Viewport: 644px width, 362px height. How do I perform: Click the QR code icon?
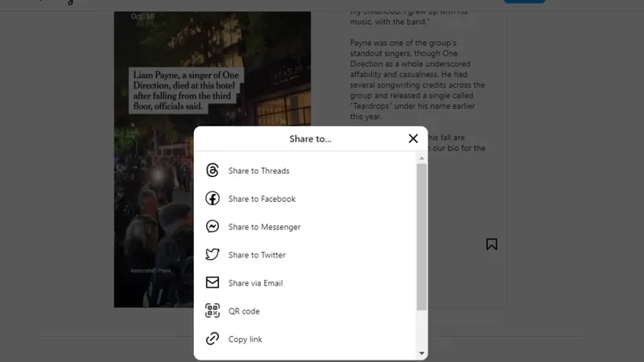point(213,311)
